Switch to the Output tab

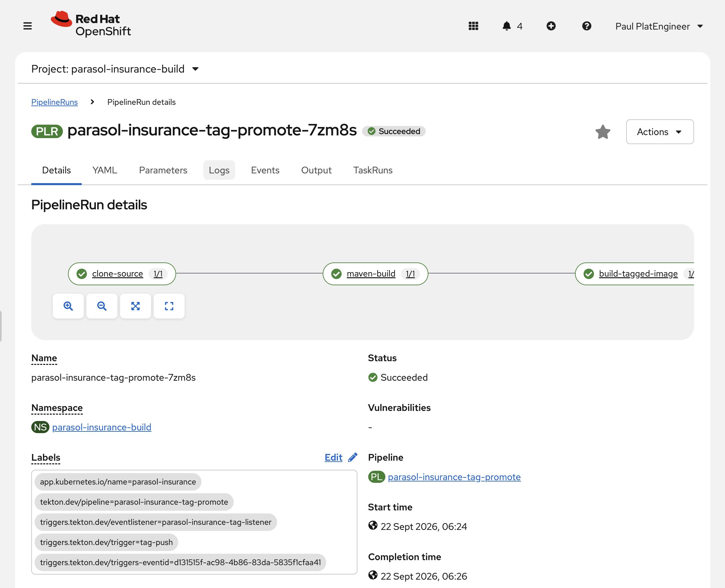click(316, 170)
